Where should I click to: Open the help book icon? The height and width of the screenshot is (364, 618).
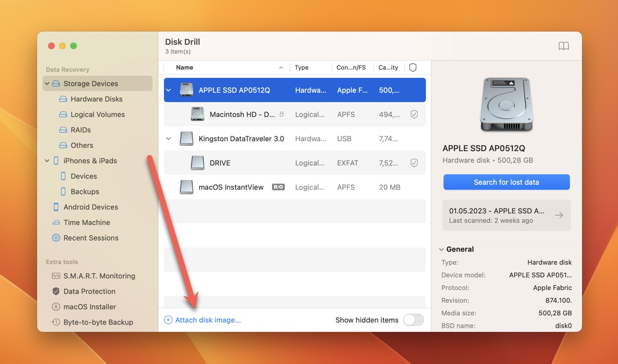coord(563,46)
